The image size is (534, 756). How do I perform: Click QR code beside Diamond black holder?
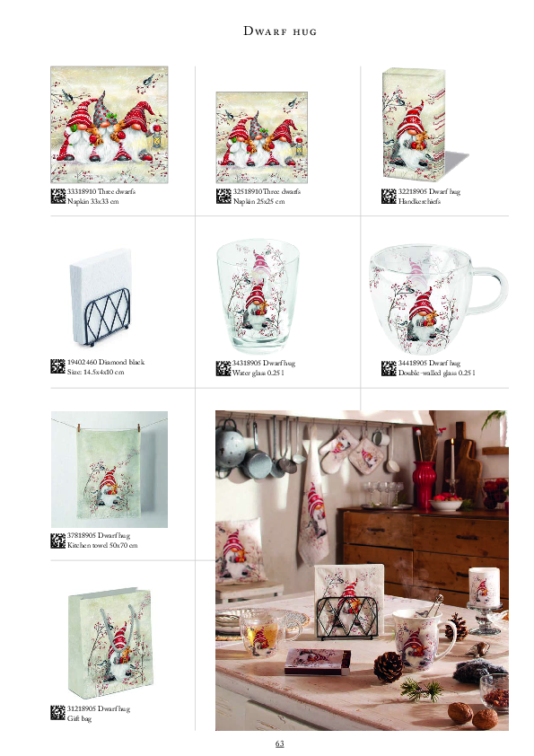point(57,366)
